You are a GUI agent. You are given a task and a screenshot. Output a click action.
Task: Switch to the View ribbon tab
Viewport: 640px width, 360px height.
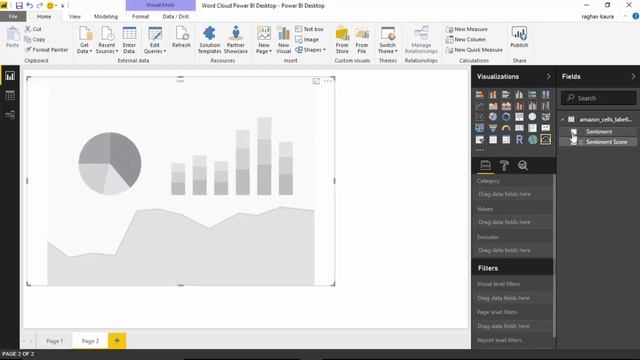pyautogui.click(x=75, y=16)
